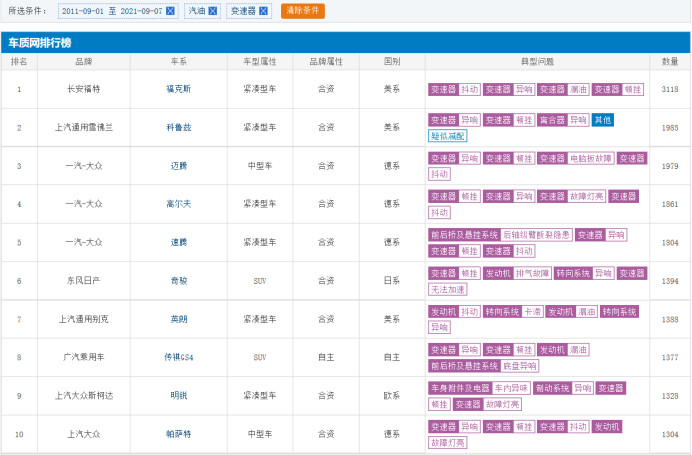
Task: Open the 传祺GS4 car series link
Action: pyautogui.click(x=179, y=357)
